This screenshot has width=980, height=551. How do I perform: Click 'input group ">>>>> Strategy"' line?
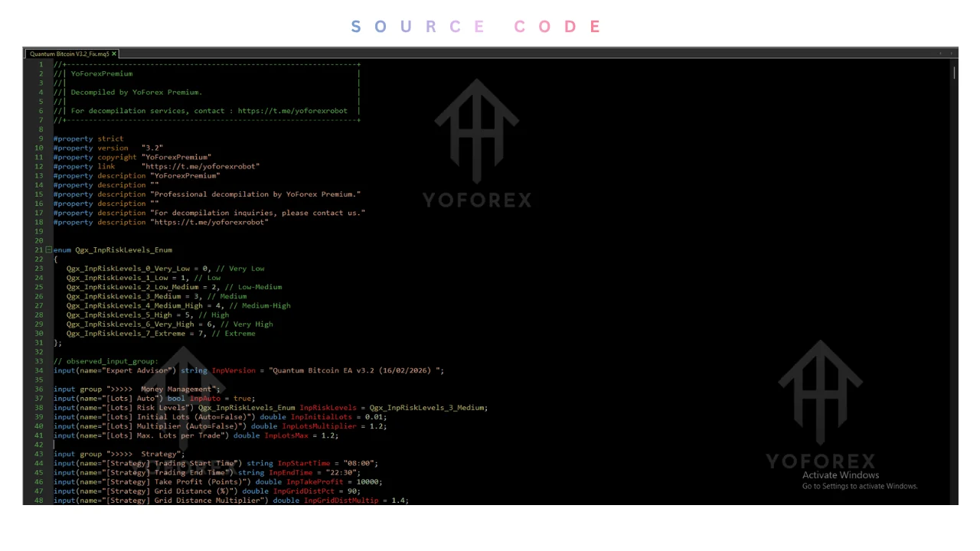119,454
